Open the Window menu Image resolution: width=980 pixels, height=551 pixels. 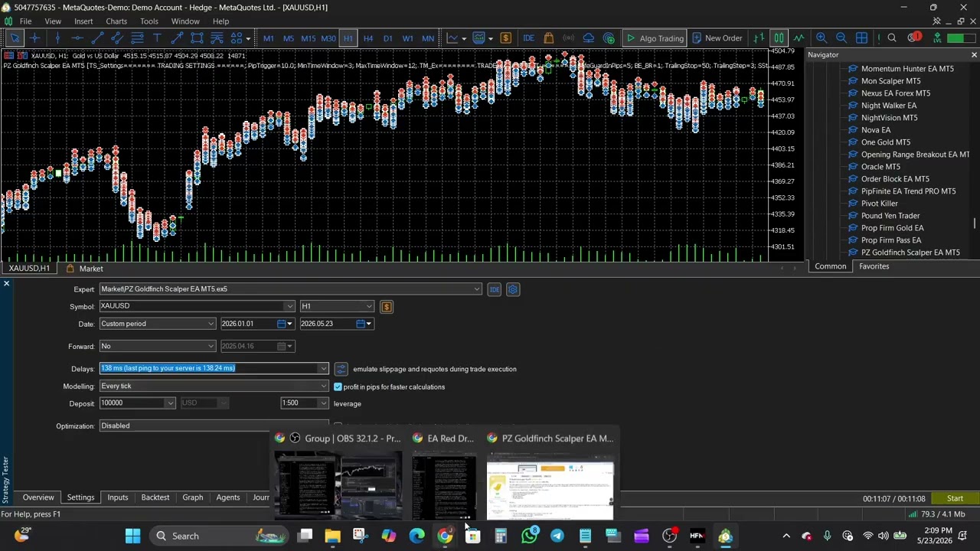point(185,21)
